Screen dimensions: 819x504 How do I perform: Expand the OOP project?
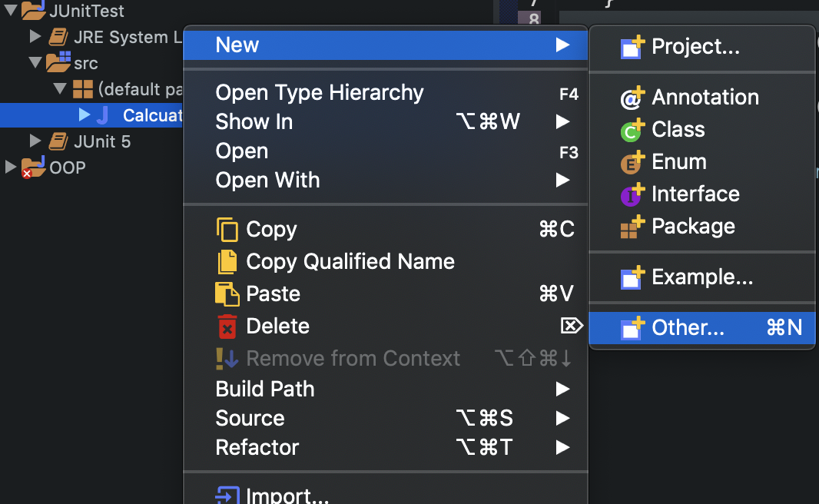(10, 167)
